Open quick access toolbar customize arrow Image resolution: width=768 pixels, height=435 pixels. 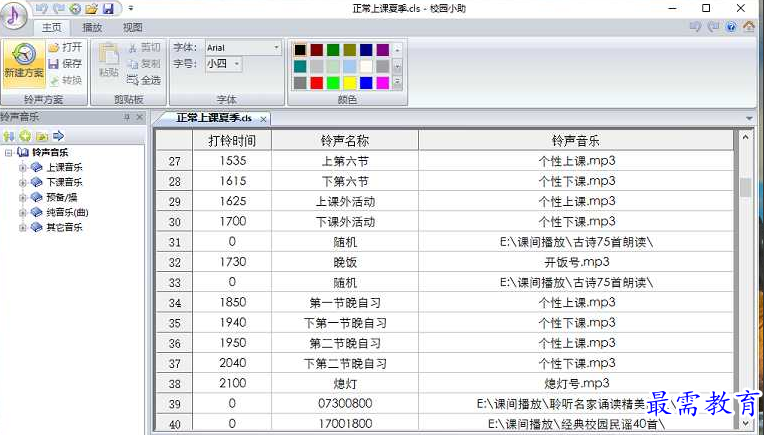coord(131,8)
